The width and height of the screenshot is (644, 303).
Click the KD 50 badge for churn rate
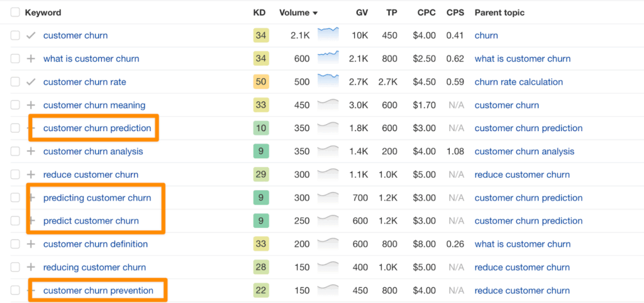[x=261, y=82]
